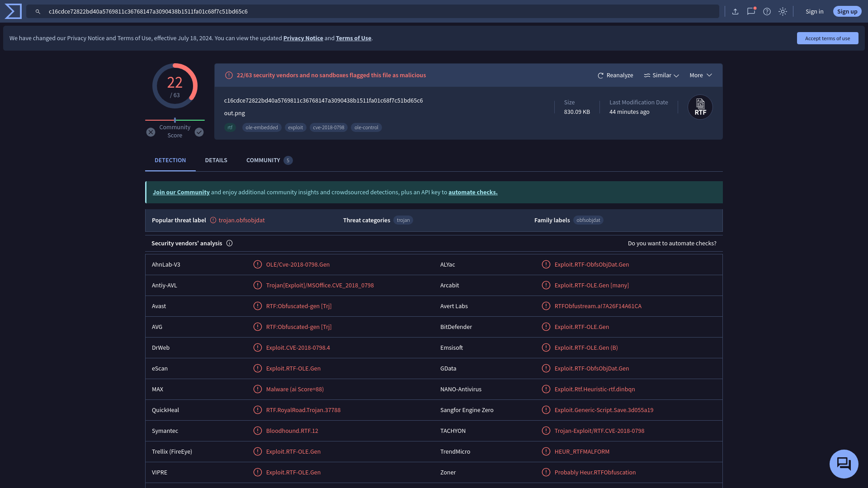Click the alert icon next to trojan.obfsobjdat

pyautogui.click(x=213, y=221)
